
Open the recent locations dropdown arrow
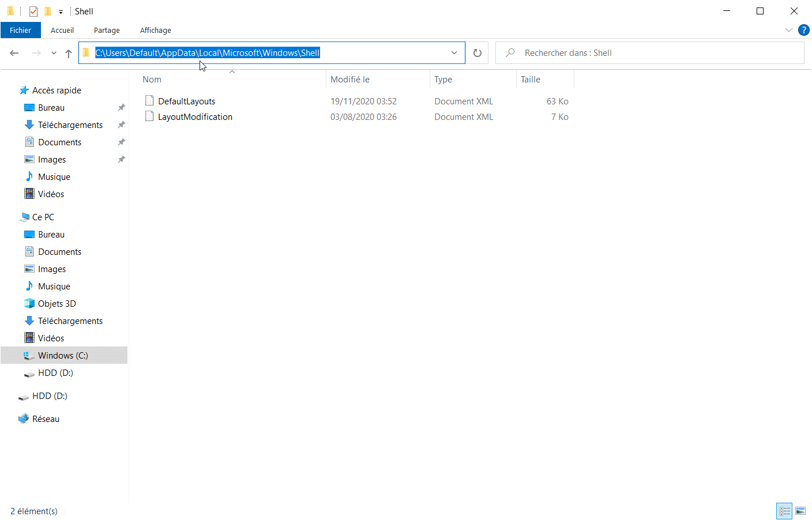click(x=54, y=53)
